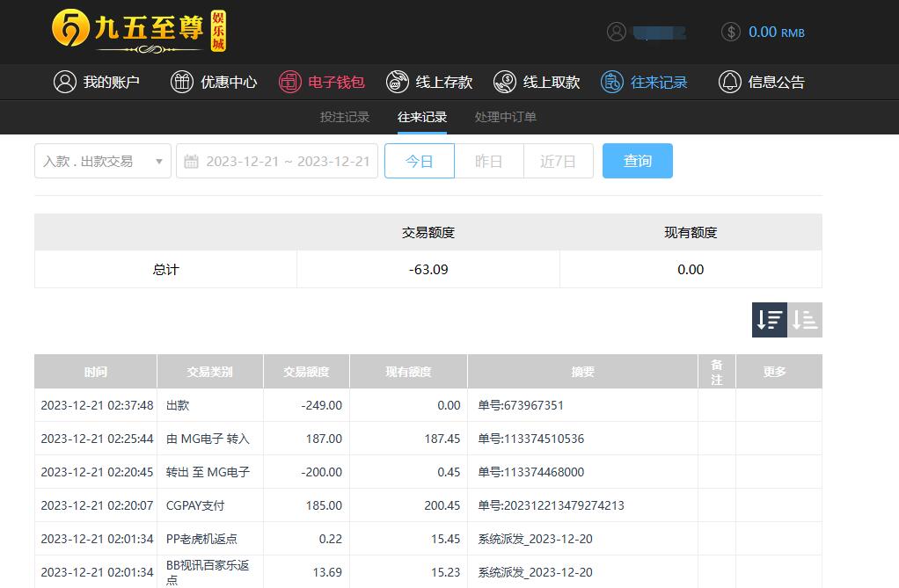Select the 昨日 date filter
This screenshot has height=588, width=899.
[x=488, y=161]
